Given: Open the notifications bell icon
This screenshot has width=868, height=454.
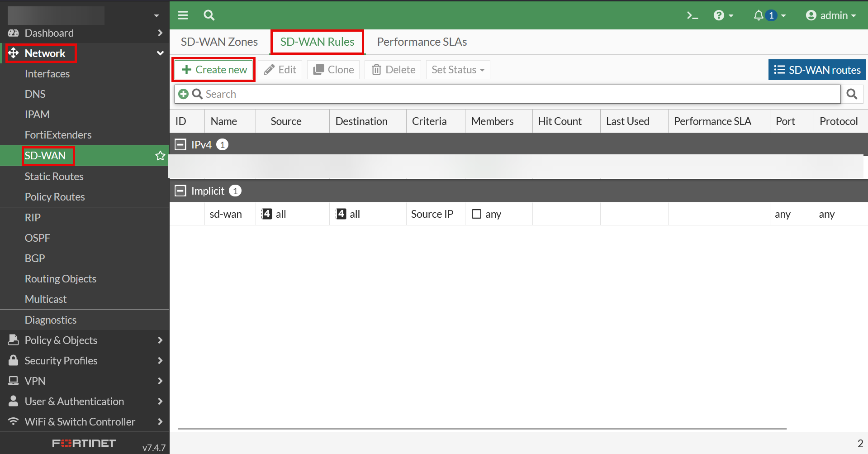Looking at the screenshot, I should [759, 15].
